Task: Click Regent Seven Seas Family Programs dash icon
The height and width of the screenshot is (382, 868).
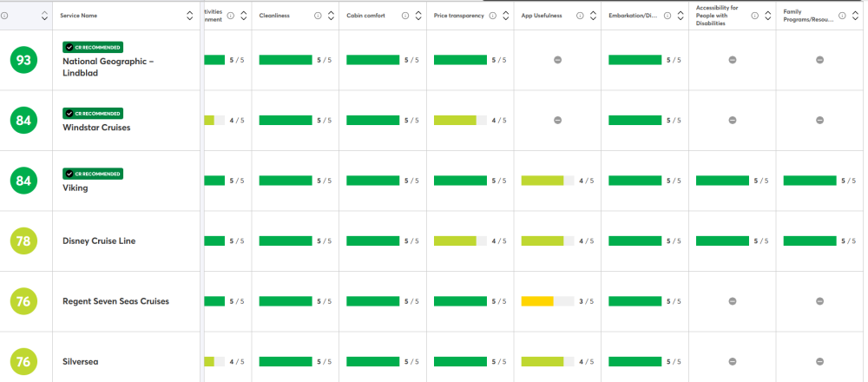Action: coord(820,301)
